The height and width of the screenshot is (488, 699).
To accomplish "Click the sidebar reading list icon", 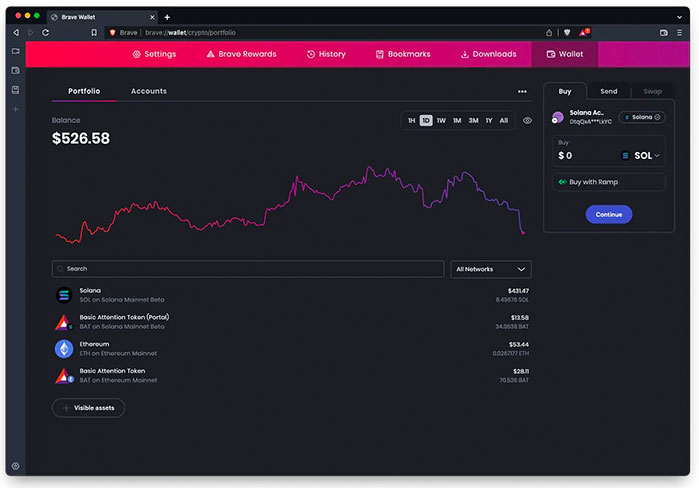I will point(16,90).
